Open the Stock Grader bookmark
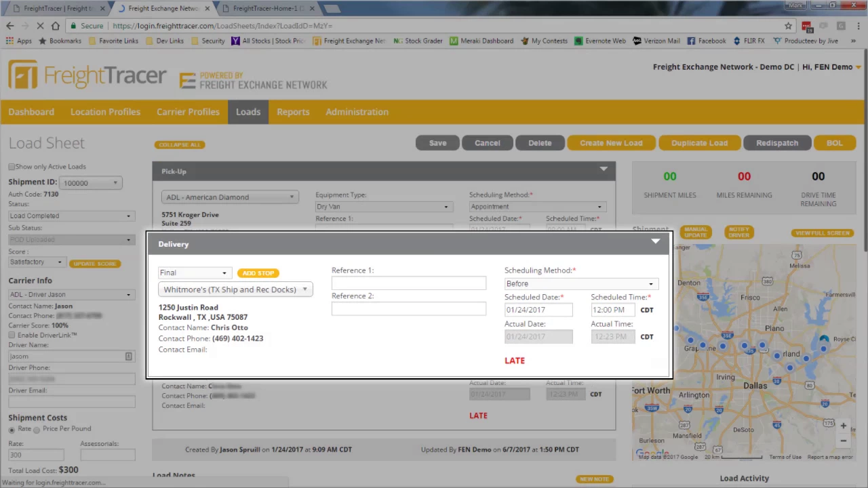The image size is (868, 488). [x=418, y=41]
